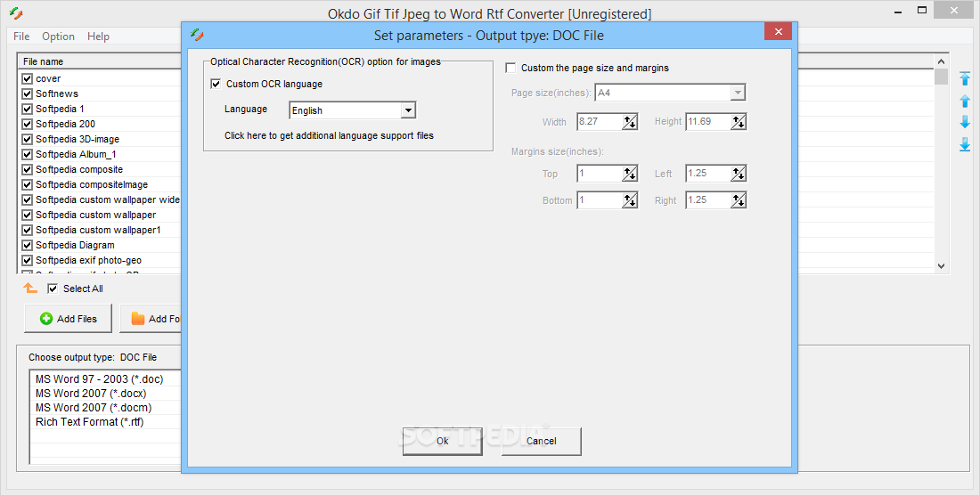Click the Left margin input field
This screenshot has width=980, height=496.
tap(708, 174)
